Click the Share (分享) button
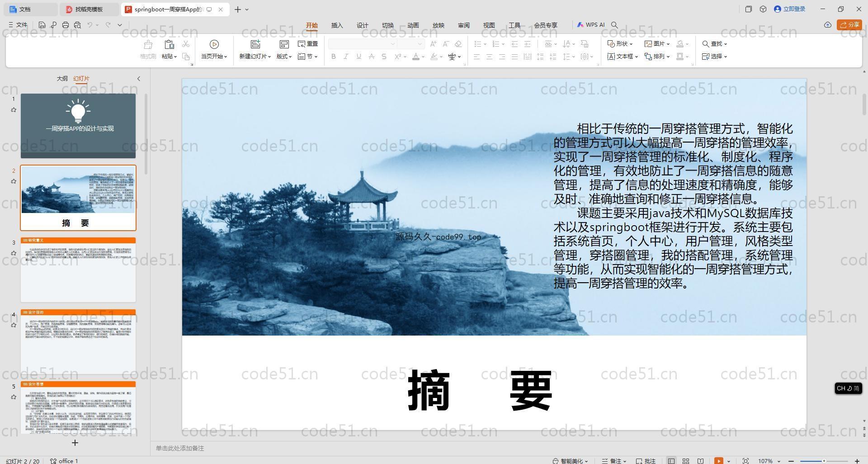The image size is (868, 464). [x=849, y=25]
